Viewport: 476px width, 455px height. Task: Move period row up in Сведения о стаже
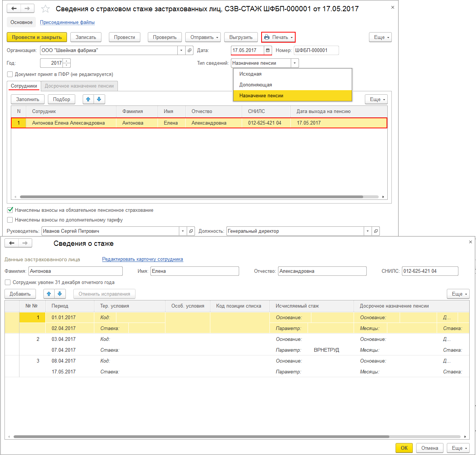pyautogui.click(x=49, y=294)
